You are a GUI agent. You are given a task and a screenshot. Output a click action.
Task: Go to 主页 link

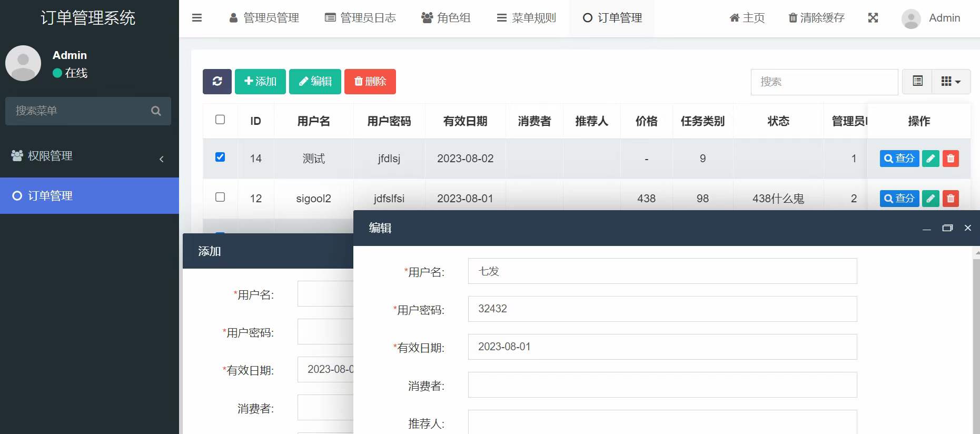747,18
